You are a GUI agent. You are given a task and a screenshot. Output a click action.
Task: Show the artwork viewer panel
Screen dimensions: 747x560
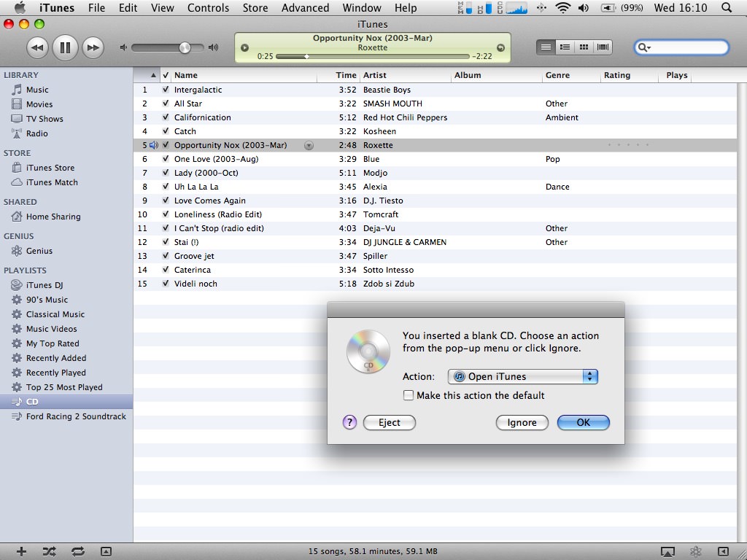point(107,551)
